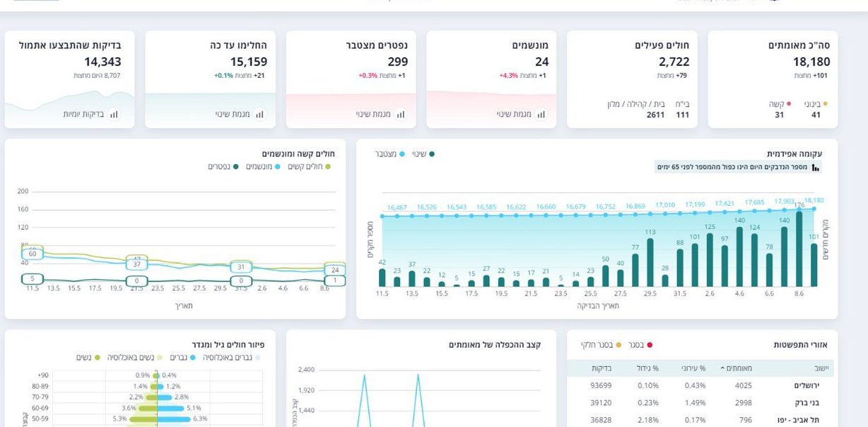Image resolution: width=868 pixels, height=427 pixels.
Task: Sort outbreak table by מאומתים column
Action: click(737, 368)
